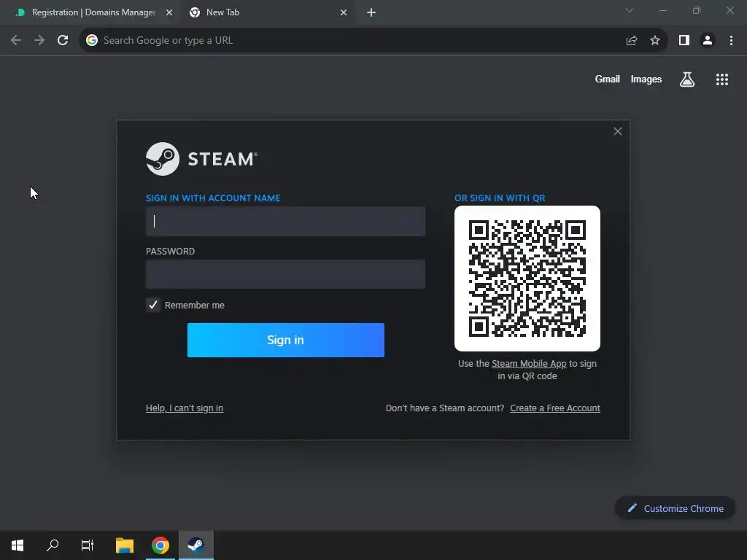Open the Chrome profile avatar icon
This screenshot has height=560, width=747.
point(708,41)
